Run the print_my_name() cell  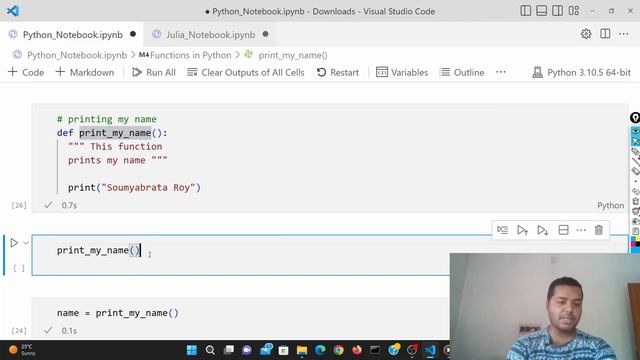pyautogui.click(x=14, y=243)
